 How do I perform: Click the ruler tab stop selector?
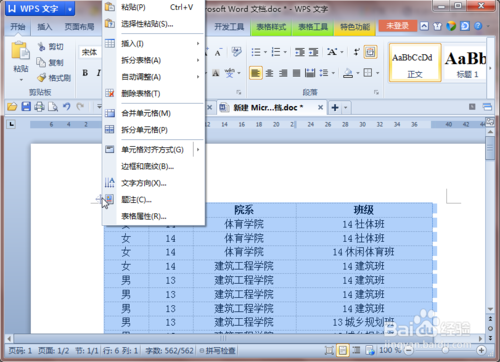[x=12, y=124]
